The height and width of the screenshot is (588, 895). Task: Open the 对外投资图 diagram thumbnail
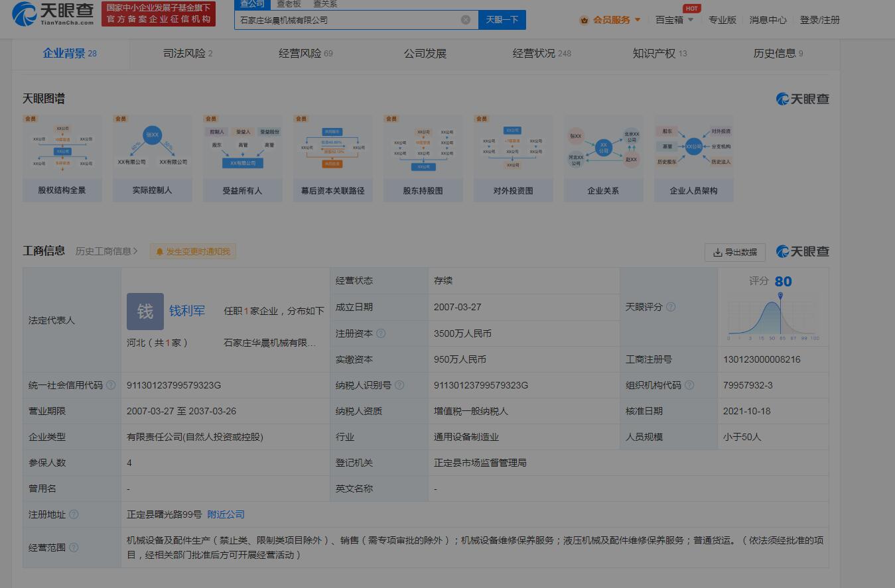coord(513,158)
